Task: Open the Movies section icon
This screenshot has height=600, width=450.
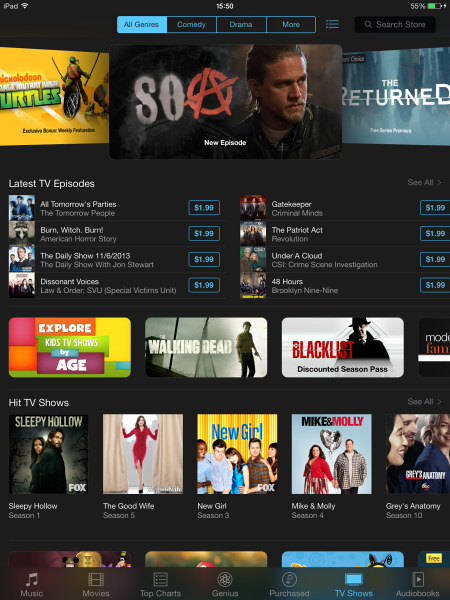Action: point(96,580)
